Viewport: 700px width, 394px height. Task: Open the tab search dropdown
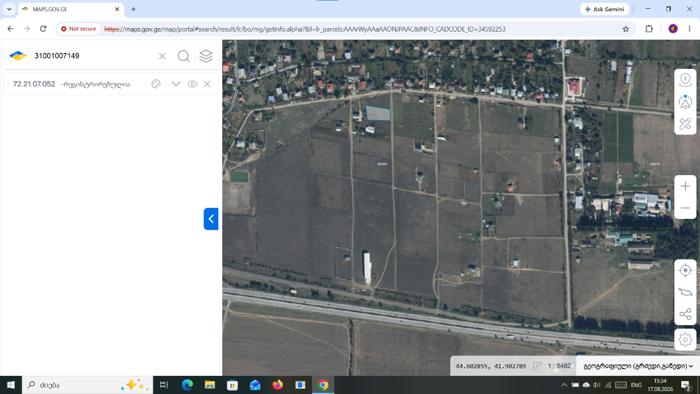coord(9,9)
